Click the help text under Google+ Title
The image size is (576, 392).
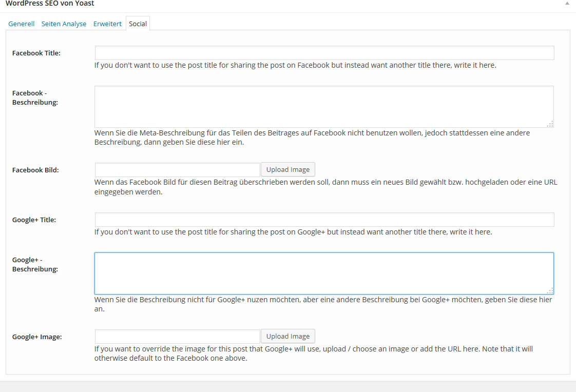[293, 232]
